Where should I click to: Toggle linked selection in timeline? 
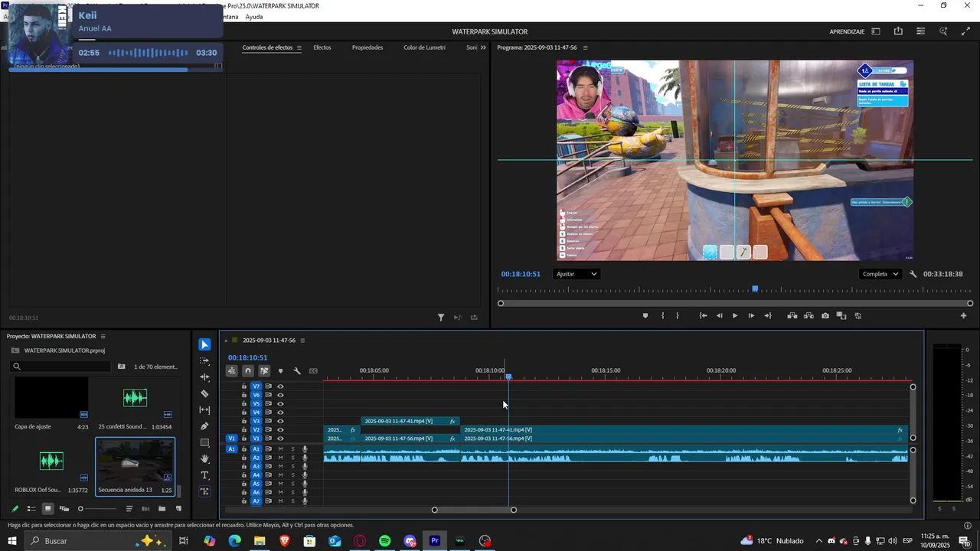[x=264, y=371]
